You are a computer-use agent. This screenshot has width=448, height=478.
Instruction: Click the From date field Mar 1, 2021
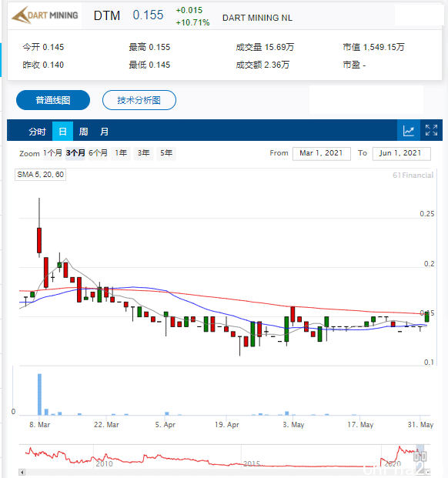coord(322,153)
